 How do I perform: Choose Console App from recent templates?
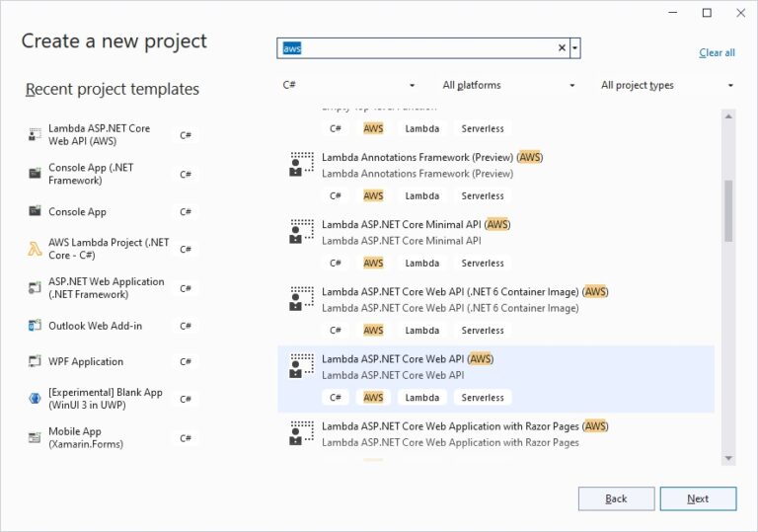[77, 212]
